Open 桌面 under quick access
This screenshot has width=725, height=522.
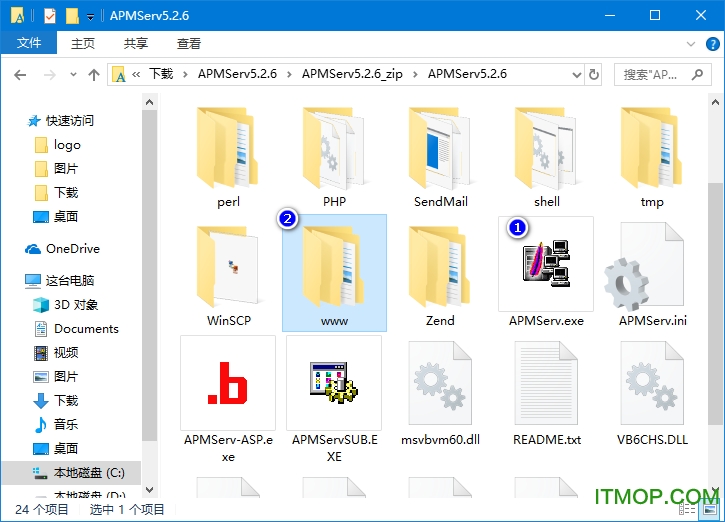[55, 216]
